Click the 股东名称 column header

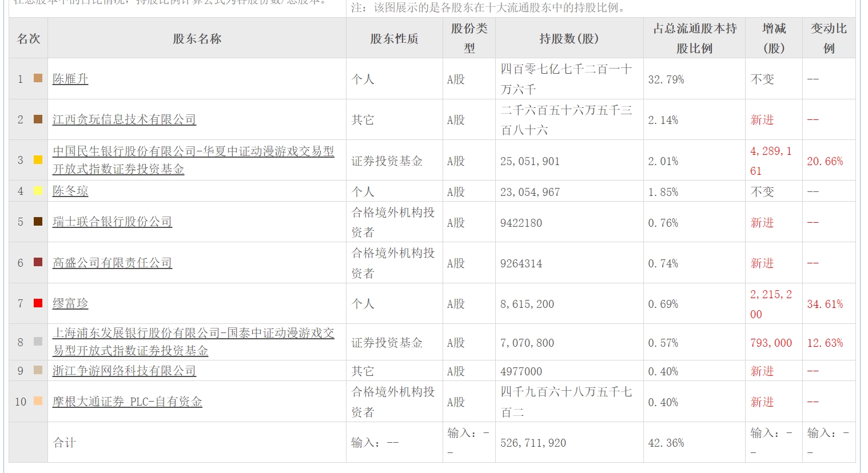click(x=197, y=38)
